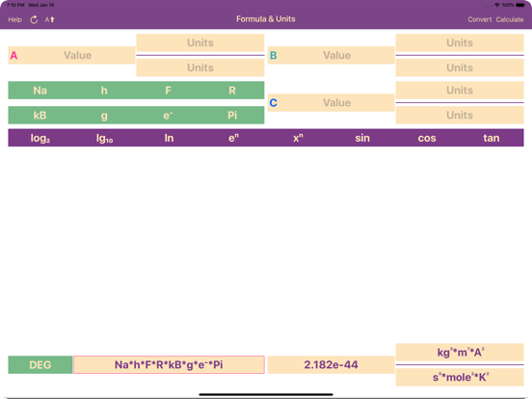Tap the sin function
Screen dimensions: 532x399
click(x=362, y=138)
